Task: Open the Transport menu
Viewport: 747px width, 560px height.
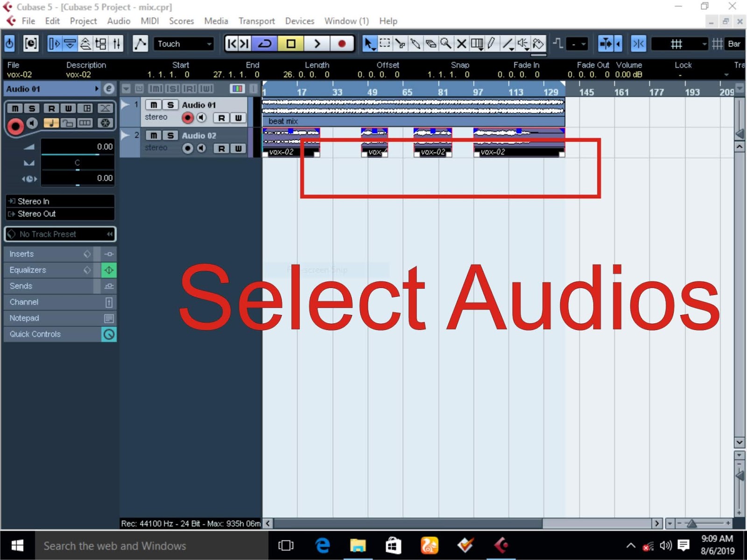Action: (256, 21)
